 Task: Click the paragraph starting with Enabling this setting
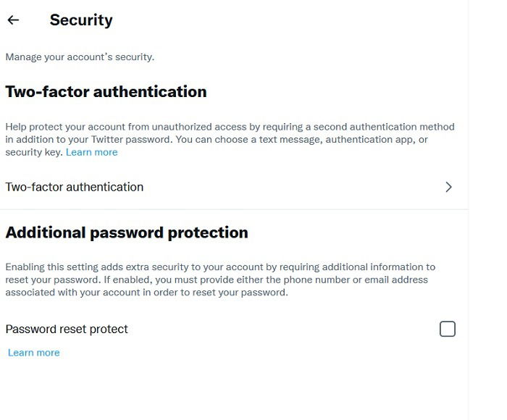[x=220, y=280]
